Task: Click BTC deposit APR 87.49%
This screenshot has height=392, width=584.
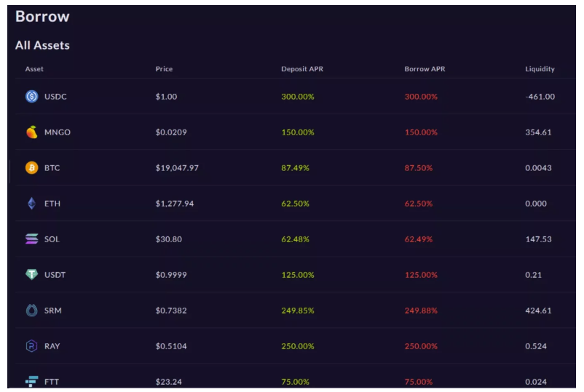Action: (x=295, y=168)
